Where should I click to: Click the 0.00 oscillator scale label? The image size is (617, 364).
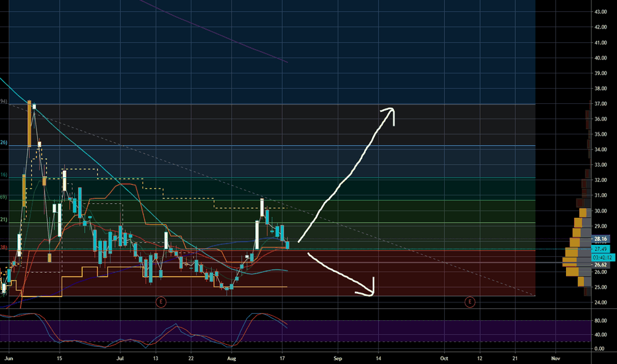[x=600, y=349]
